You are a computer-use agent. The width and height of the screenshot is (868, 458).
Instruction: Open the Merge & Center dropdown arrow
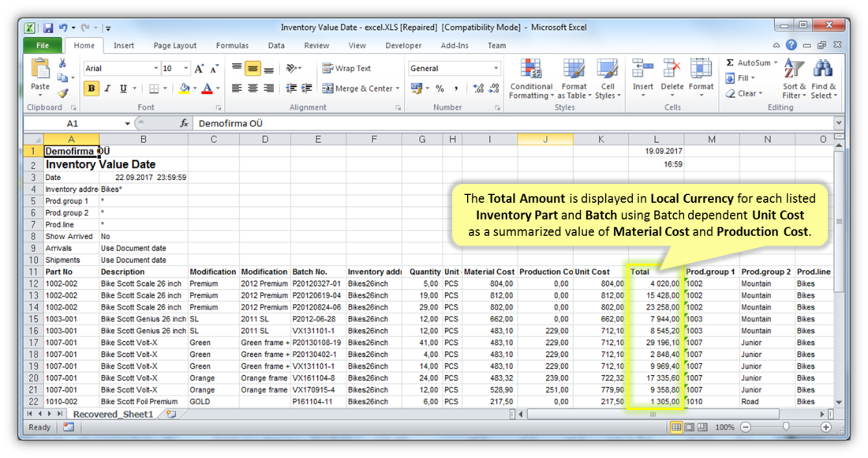point(398,88)
